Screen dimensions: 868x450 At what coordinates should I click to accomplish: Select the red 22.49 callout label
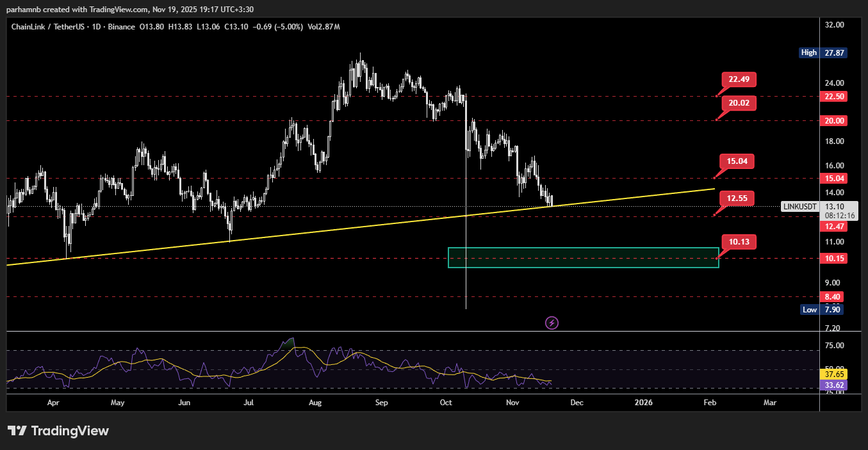(739, 80)
